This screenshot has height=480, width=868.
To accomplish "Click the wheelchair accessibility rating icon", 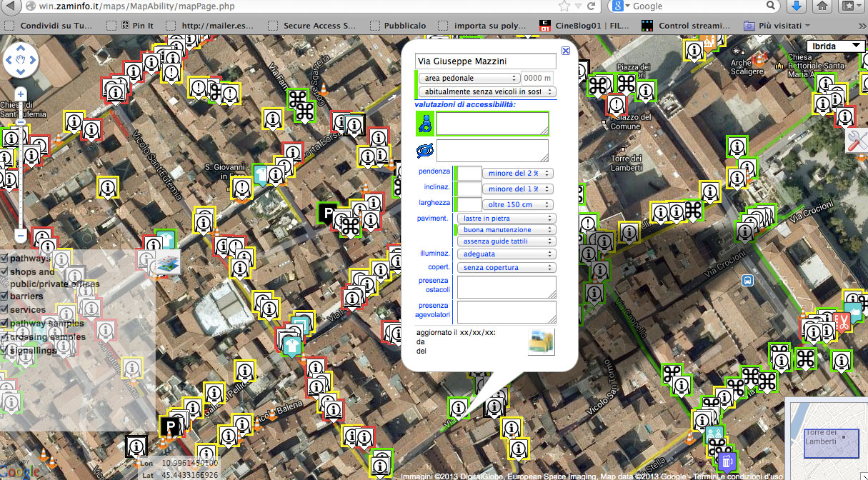I will (425, 124).
